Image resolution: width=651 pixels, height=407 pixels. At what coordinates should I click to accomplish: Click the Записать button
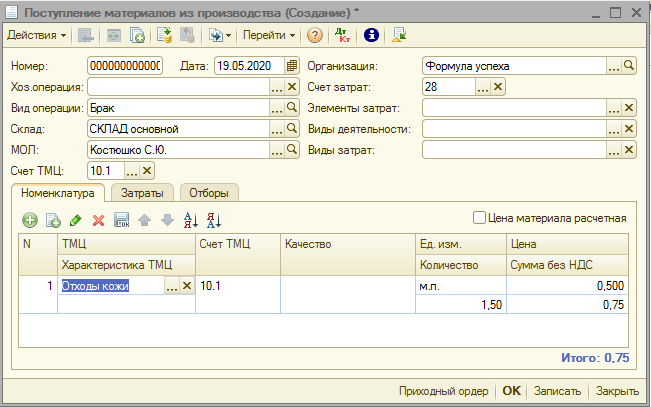point(558,391)
